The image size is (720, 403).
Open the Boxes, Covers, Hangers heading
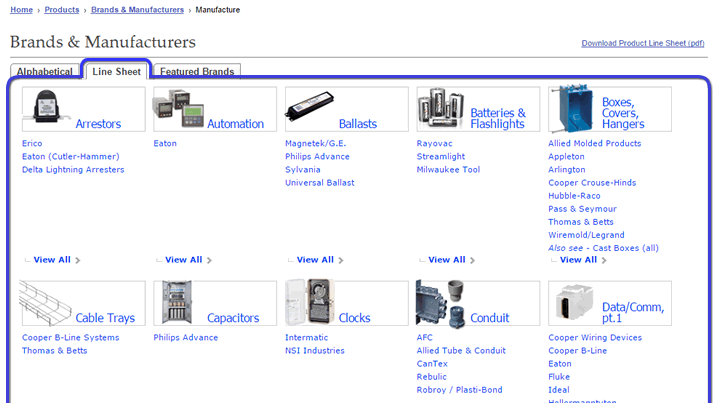[x=623, y=113]
